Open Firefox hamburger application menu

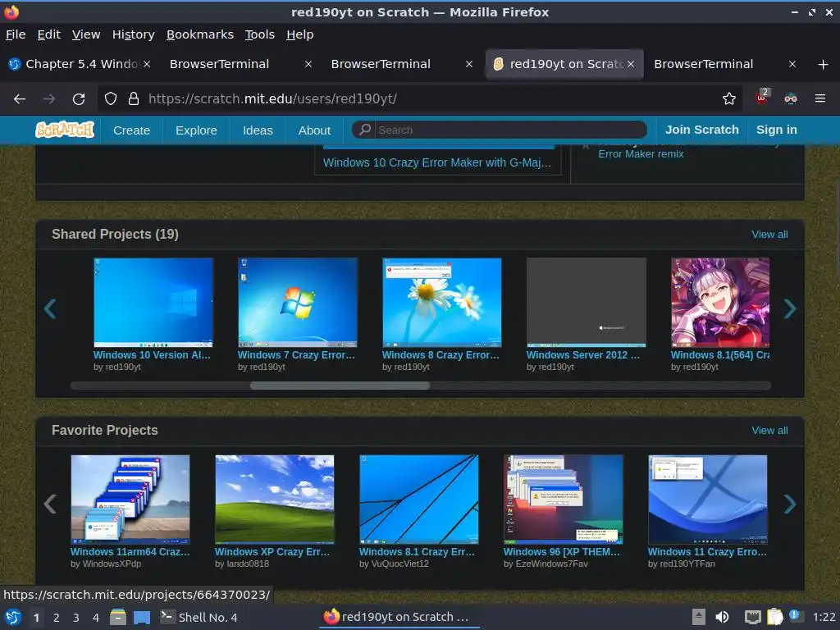coord(820,98)
